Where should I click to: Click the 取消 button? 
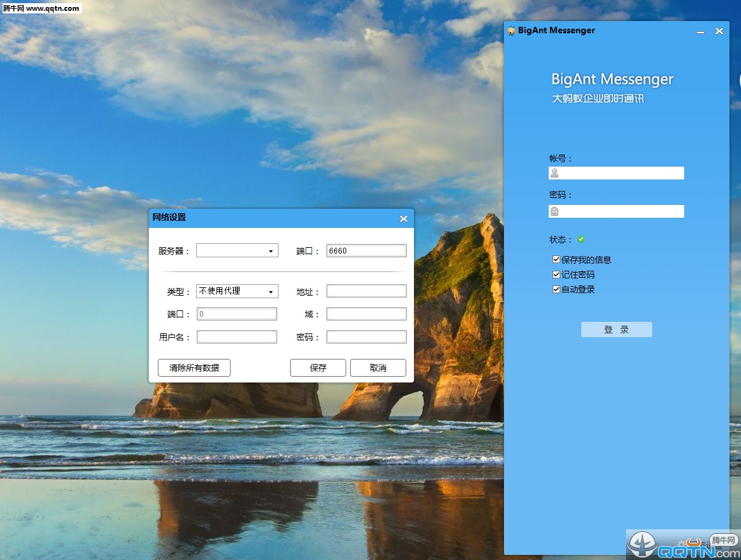[378, 368]
